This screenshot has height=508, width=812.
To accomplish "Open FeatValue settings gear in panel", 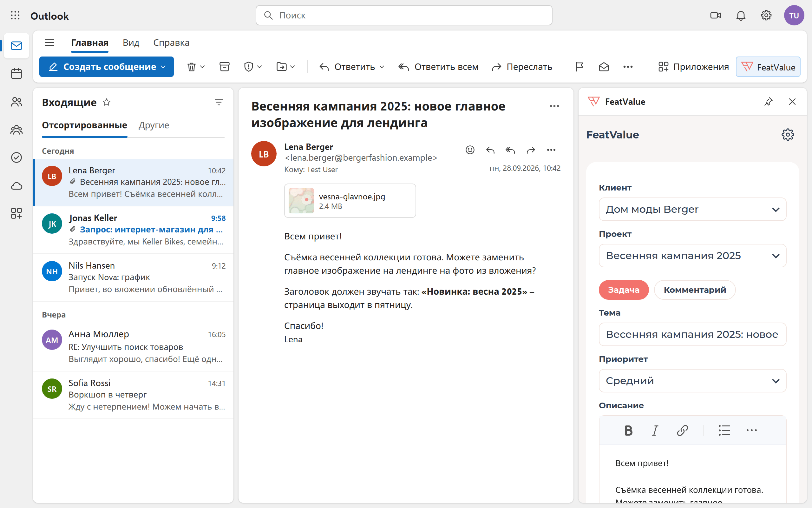I will 788,135.
